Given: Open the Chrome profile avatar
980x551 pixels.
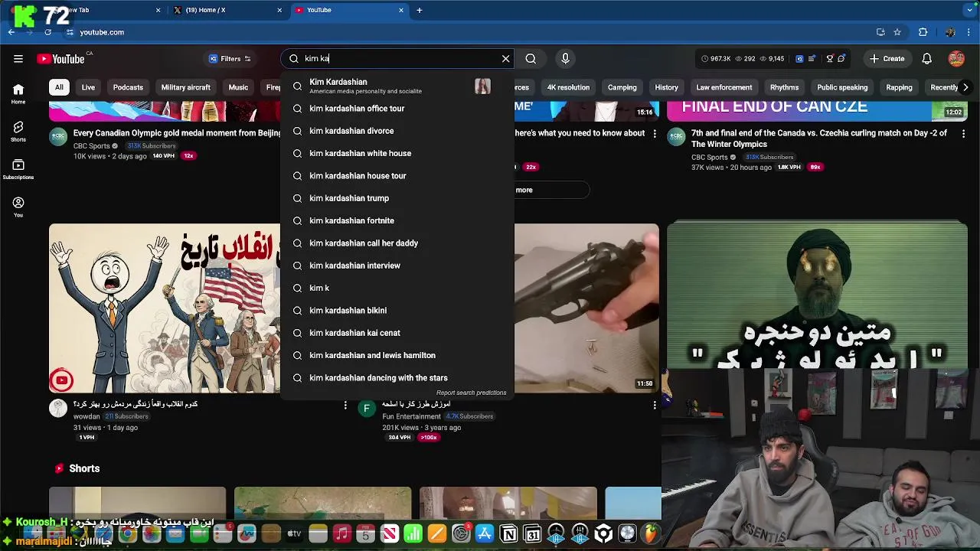Looking at the screenshot, I should pos(950,32).
